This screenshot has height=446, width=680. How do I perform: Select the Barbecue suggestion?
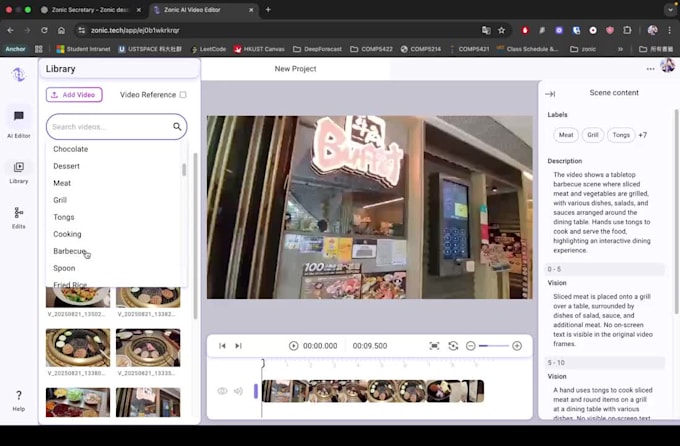[69, 251]
